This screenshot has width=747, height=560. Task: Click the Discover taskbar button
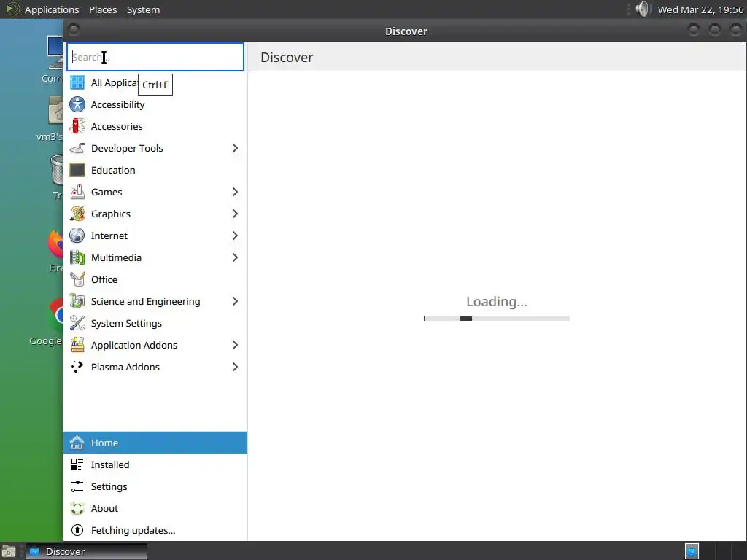point(86,551)
